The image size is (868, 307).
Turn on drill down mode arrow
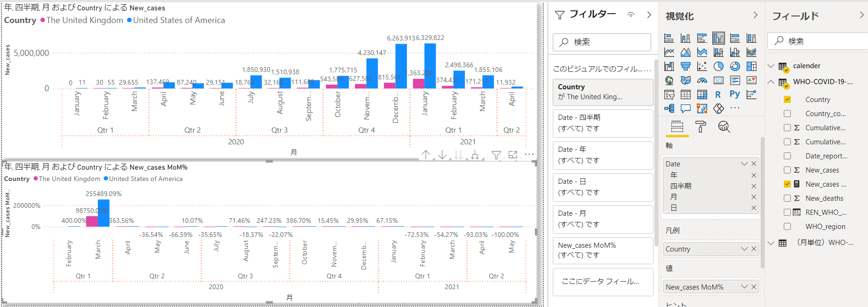coord(442,155)
